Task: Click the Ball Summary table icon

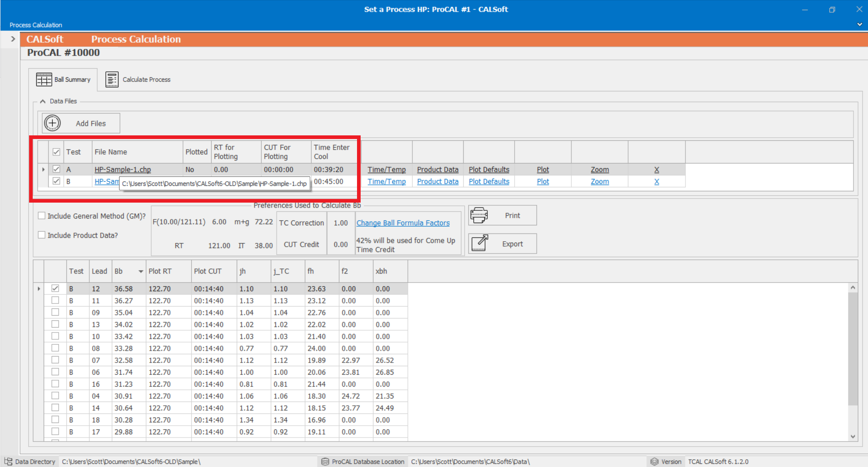Action: coord(44,79)
